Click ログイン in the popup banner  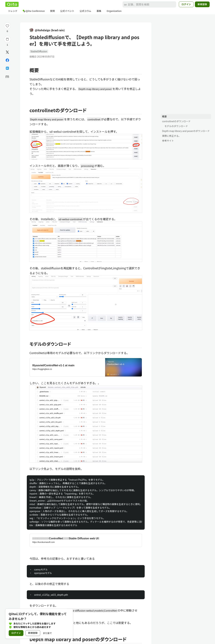(x=16, y=633)
